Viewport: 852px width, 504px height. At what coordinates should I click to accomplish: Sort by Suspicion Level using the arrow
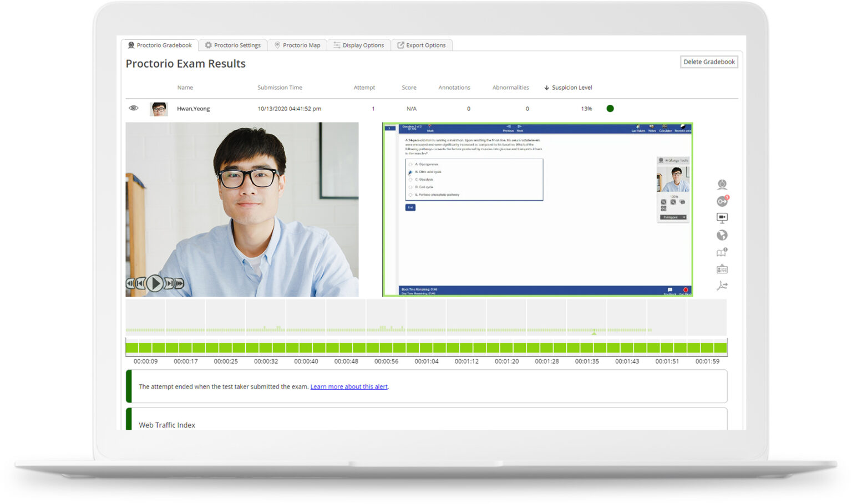pyautogui.click(x=547, y=87)
